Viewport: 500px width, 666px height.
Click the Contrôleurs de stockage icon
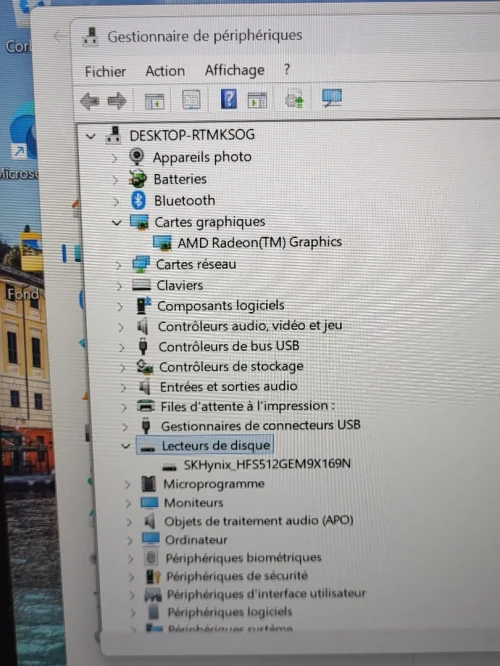pos(144,367)
